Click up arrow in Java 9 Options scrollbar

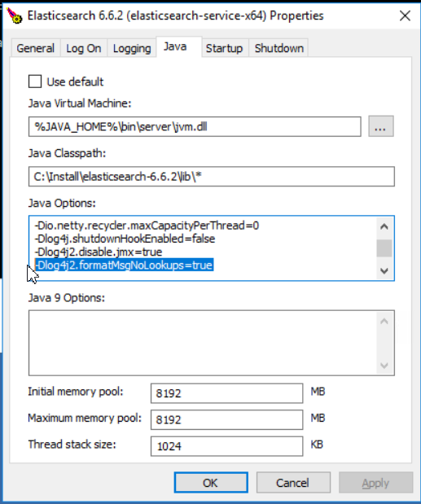pyautogui.click(x=384, y=322)
